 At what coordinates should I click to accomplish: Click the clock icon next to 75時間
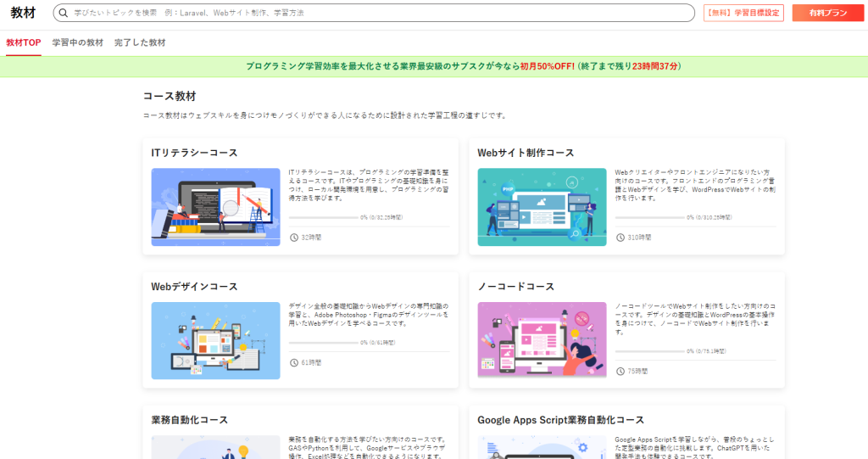click(x=620, y=372)
